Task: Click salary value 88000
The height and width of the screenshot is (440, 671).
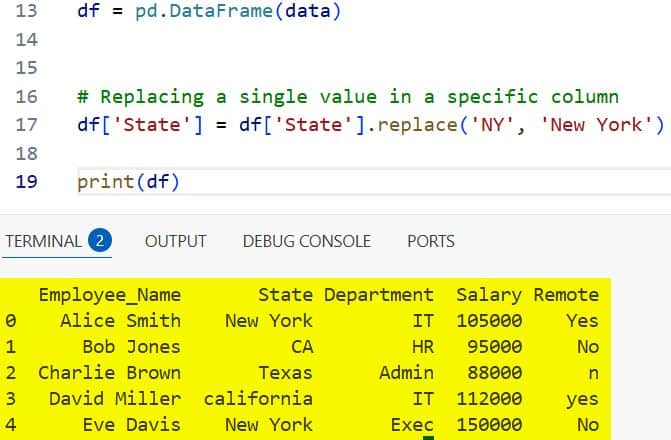Action: pos(495,373)
